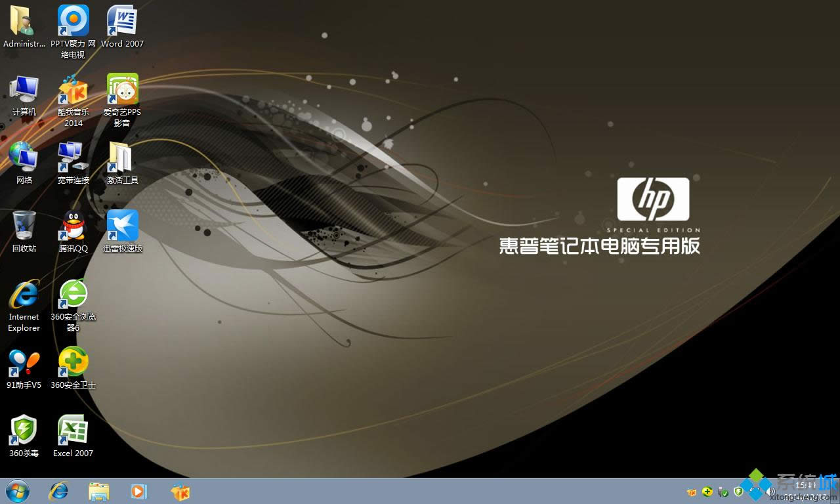
Task: Select the 91 Assistant V5 shortcut
Action: [24, 363]
